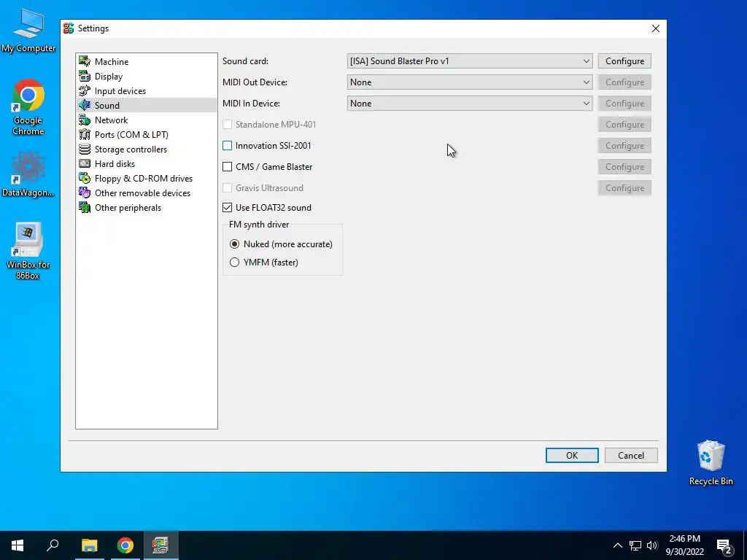Enable Innovation SSI-2001 checkbox
This screenshot has width=747, height=560.
[x=228, y=146]
